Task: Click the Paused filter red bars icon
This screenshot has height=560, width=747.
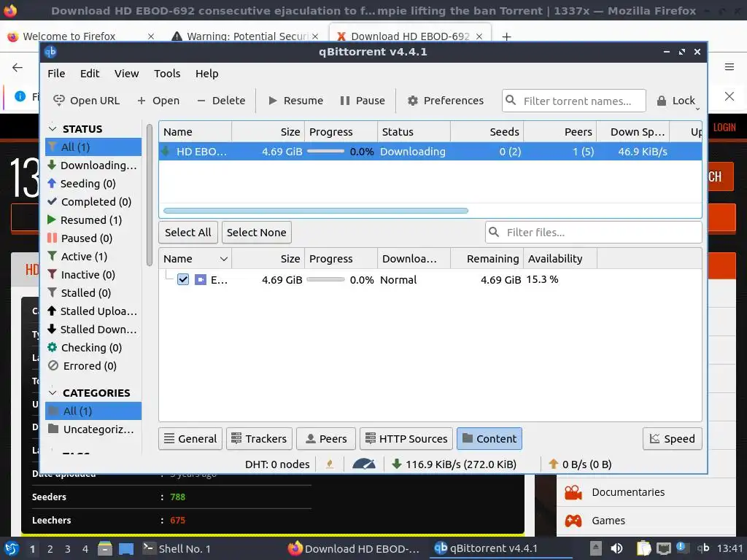Action: [x=52, y=238]
